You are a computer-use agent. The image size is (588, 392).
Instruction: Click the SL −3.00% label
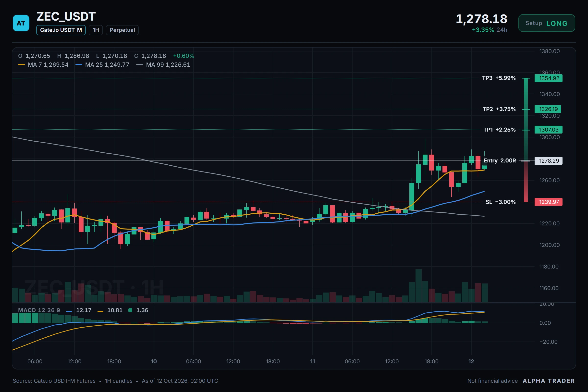[501, 202]
